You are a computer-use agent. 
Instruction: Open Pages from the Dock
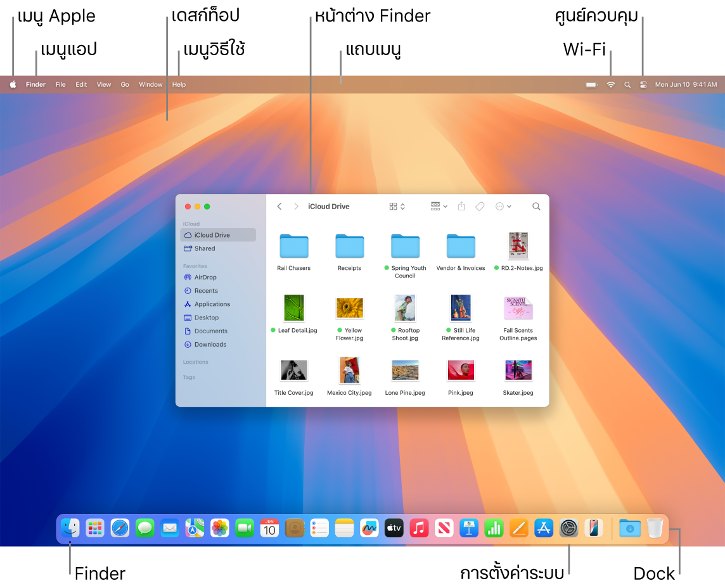519,528
